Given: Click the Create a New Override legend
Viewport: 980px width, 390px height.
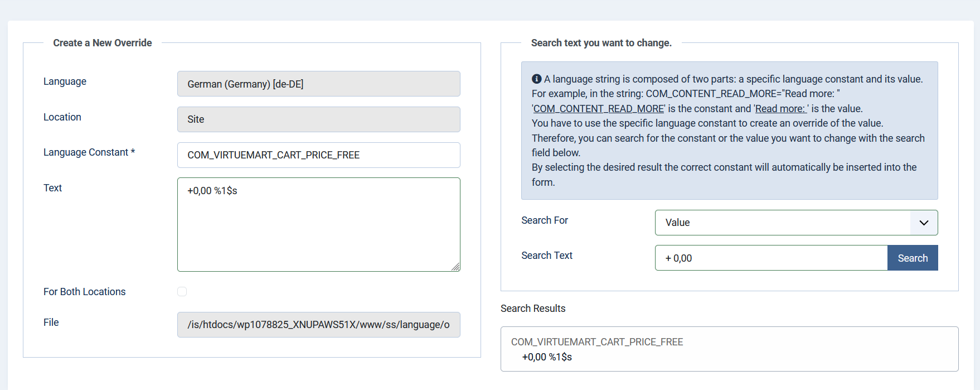Looking at the screenshot, I should click(x=102, y=43).
